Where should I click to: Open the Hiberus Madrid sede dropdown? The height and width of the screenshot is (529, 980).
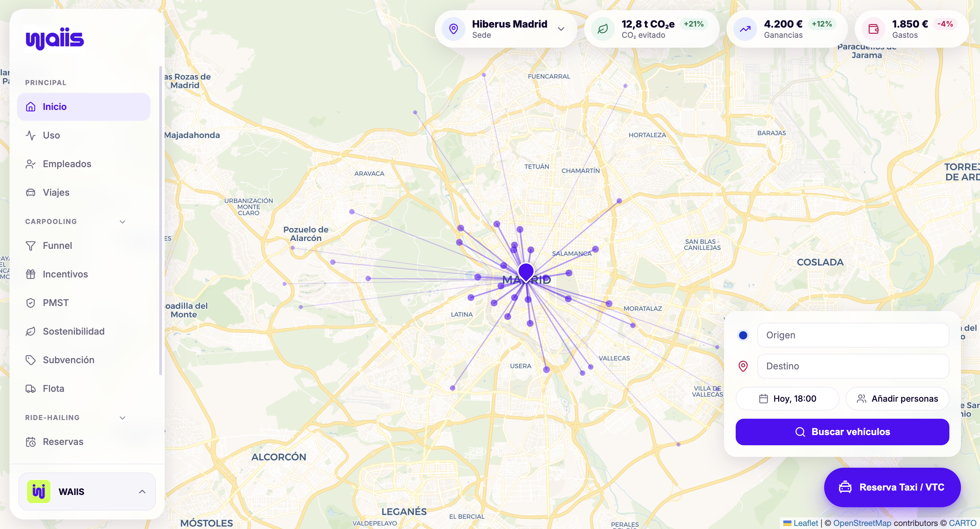pyautogui.click(x=506, y=29)
